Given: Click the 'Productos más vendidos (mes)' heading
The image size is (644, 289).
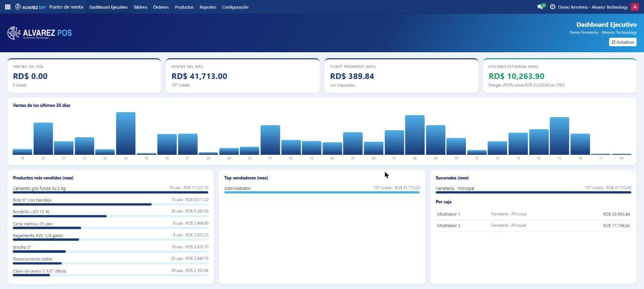Looking at the screenshot, I should 43,178.
